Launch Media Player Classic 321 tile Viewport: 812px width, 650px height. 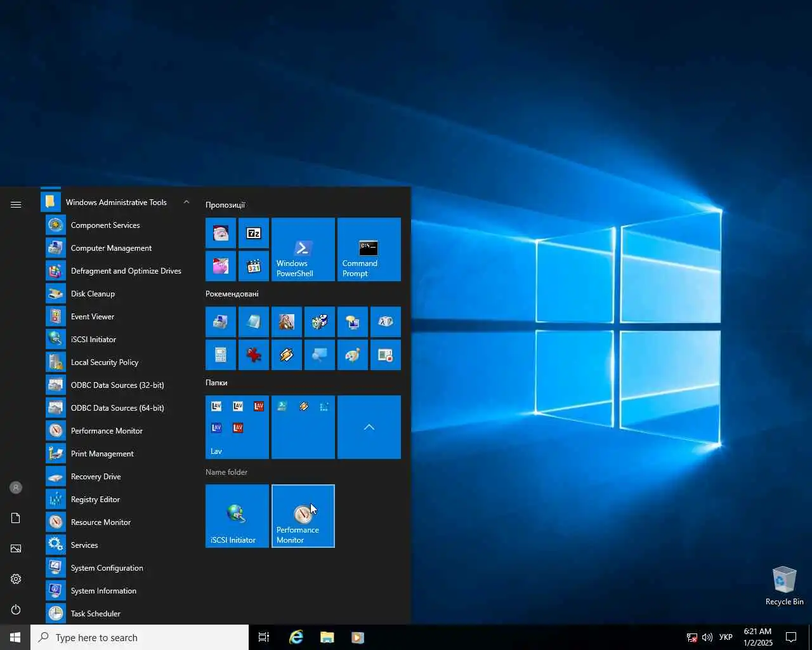point(254,266)
